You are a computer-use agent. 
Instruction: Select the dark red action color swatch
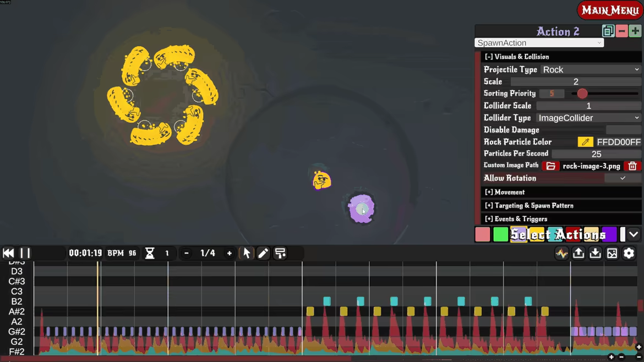(x=573, y=234)
